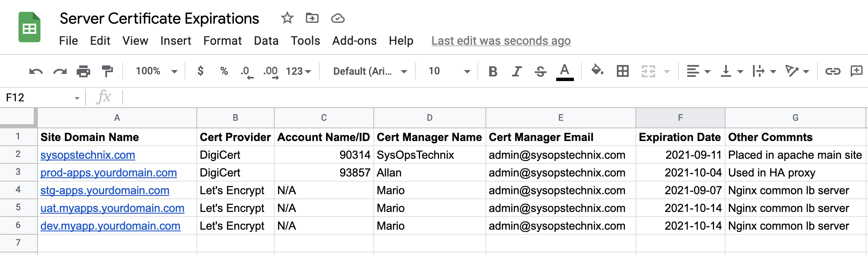Increase decimal places
Image resolution: width=868 pixels, height=255 pixels.
coord(271,72)
